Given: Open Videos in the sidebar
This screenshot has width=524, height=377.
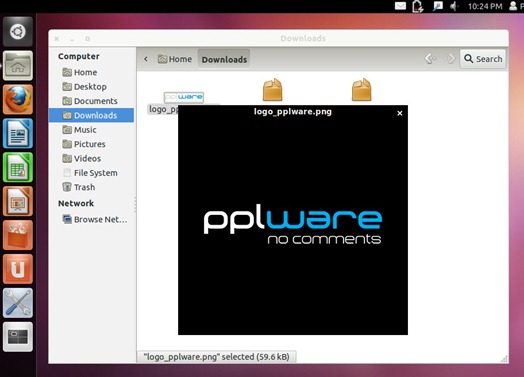Looking at the screenshot, I should click(82, 158).
